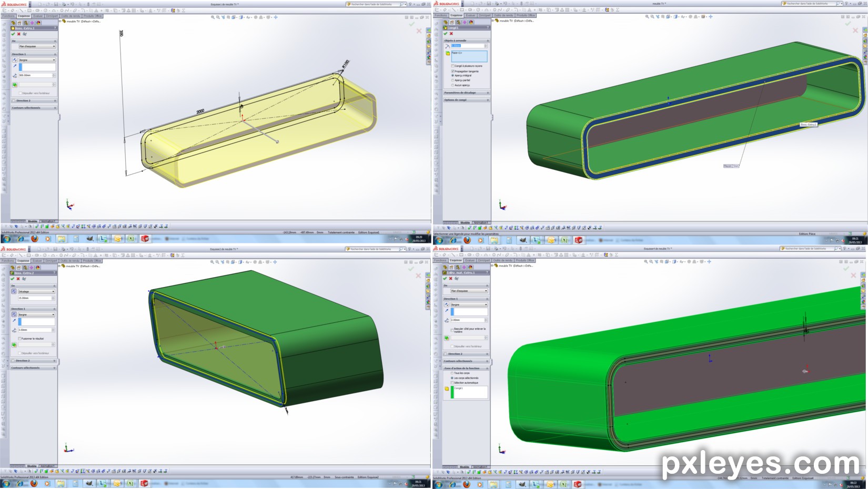Click green body swatch beside Congé1 in Zone d'action
Screen dimensions: 868x489
point(452,392)
